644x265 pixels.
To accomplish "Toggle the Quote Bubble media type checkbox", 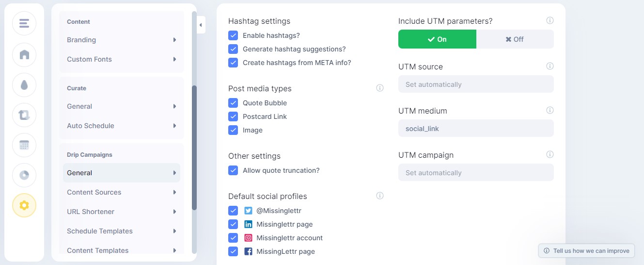I will [x=233, y=103].
